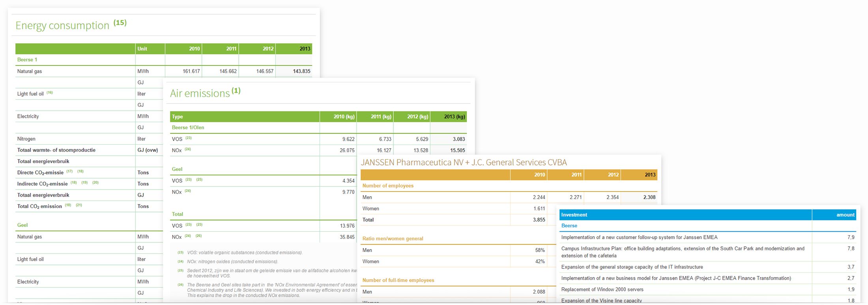Viewport: 868px width, 305px height.
Task: Select Men 2013 value 2.308
Action: pyautogui.click(x=649, y=197)
